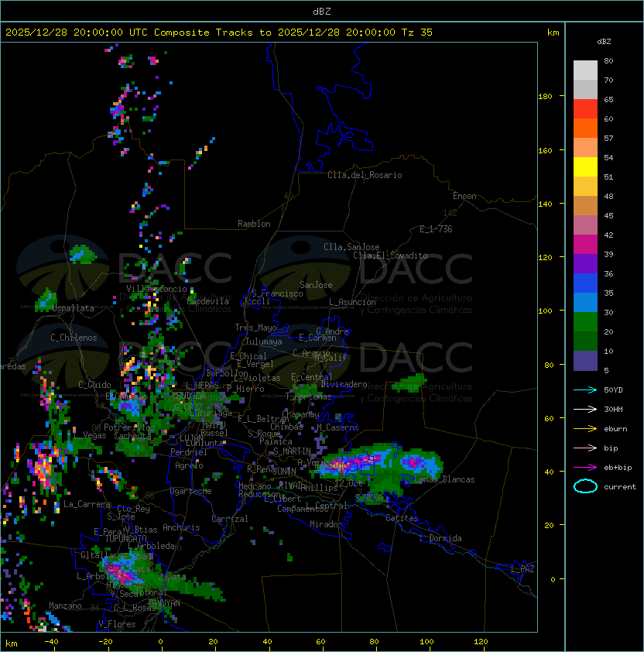Click the Perdriel label
Image resolution: width=644 pixels, height=652 pixels.
(x=189, y=452)
